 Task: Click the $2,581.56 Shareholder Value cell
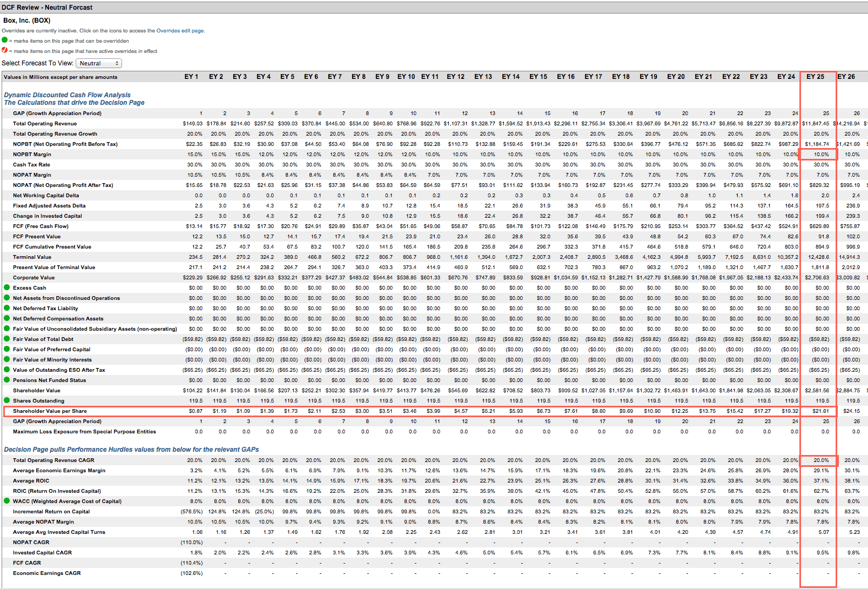click(817, 391)
